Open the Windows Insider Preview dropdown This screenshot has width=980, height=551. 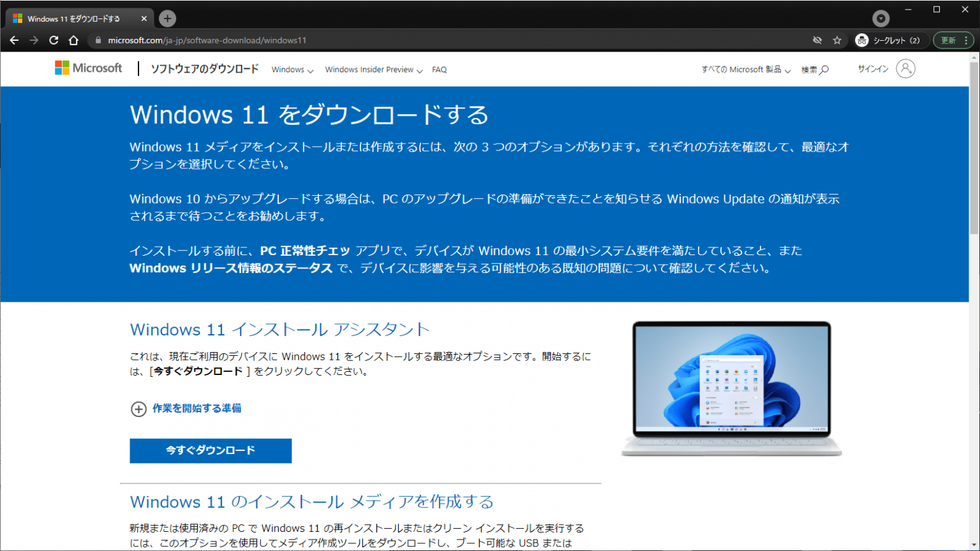pos(373,69)
